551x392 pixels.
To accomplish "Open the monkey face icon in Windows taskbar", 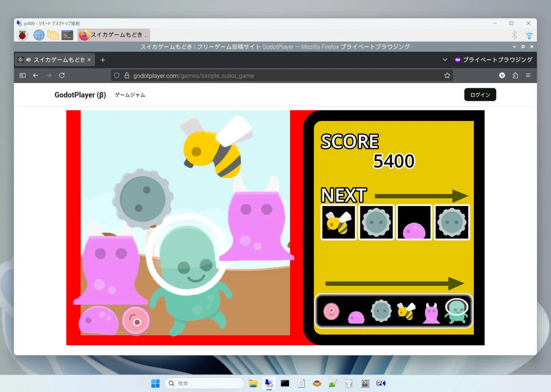I will tap(317, 383).
